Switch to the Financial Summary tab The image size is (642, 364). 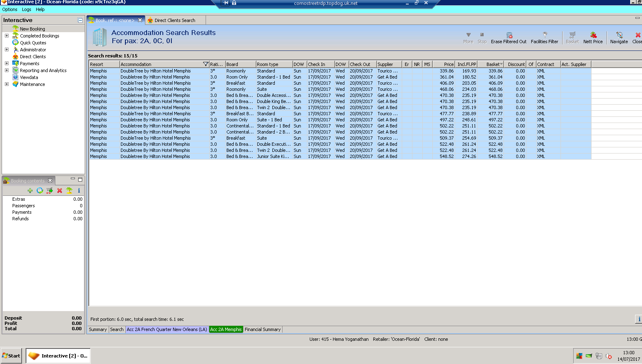pos(263,329)
